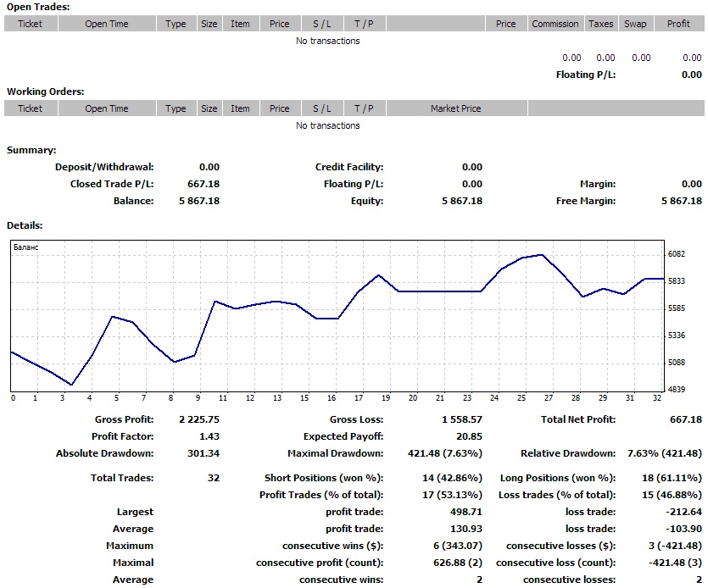Click the Expected Payoff value 20.85
Viewport: 708px width, 588px height.
point(469,436)
